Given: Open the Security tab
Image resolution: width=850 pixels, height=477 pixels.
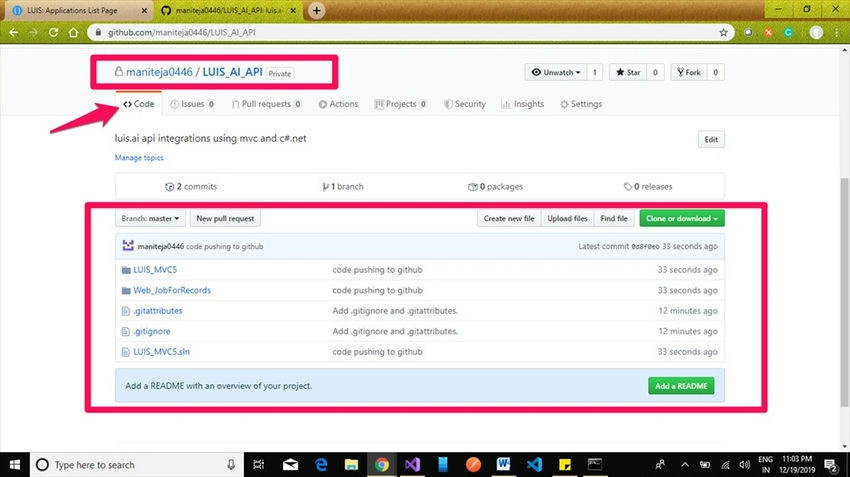Looking at the screenshot, I should click(x=465, y=104).
